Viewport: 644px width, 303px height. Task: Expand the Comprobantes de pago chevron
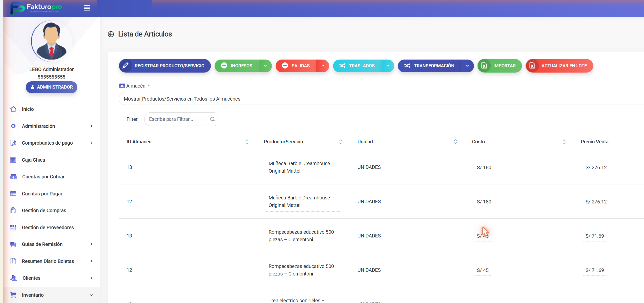pos(92,143)
